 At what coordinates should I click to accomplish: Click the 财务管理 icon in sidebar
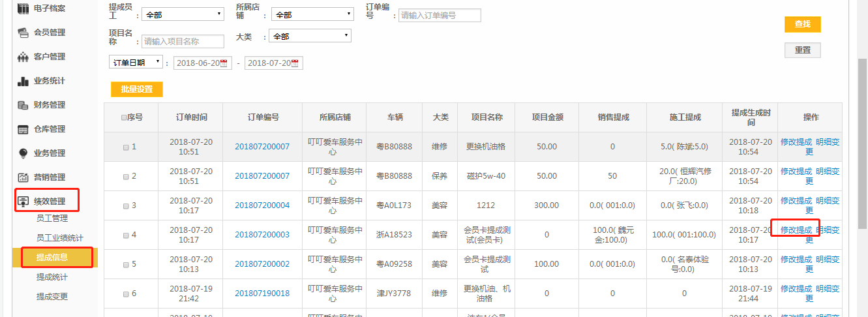(x=23, y=105)
